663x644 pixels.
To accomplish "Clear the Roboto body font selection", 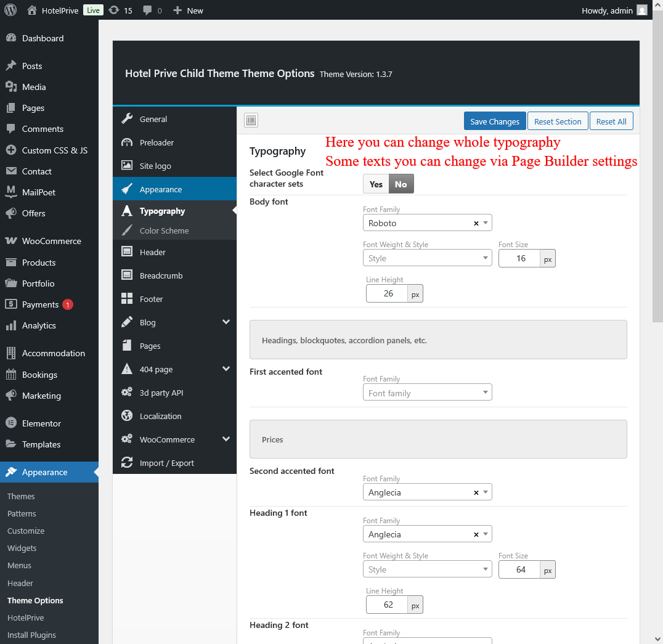I will (x=476, y=224).
